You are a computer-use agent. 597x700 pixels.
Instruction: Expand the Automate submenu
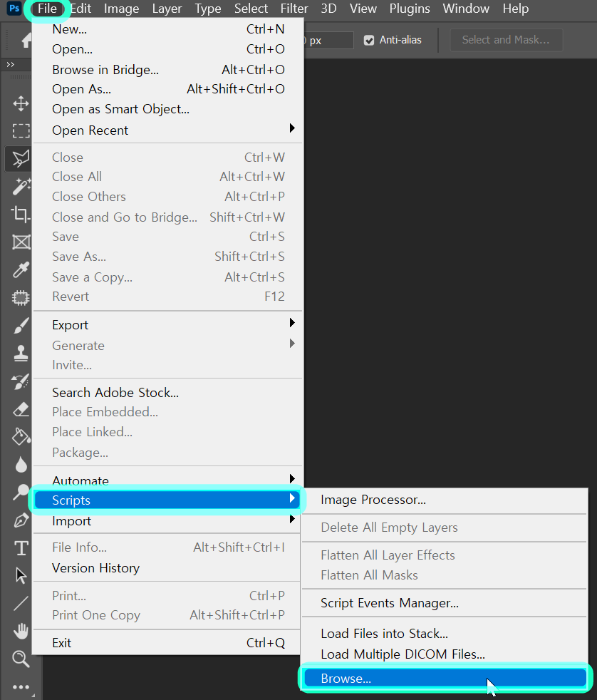coord(168,480)
